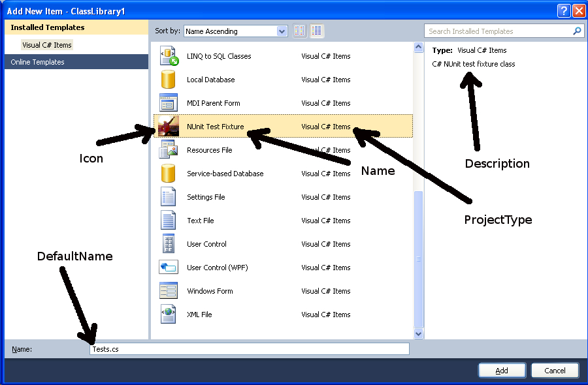Screen dimensions: 588x385
Task: Select the XML File template name
Action: click(x=199, y=315)
